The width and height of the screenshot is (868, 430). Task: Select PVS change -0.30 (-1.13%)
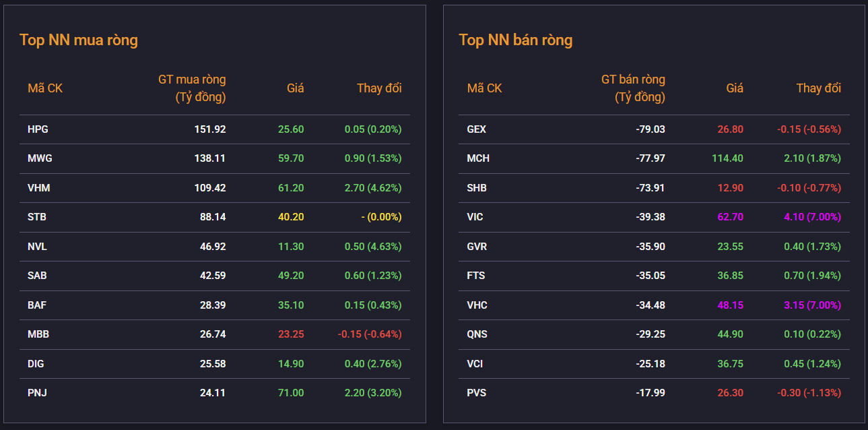(809, 393)
